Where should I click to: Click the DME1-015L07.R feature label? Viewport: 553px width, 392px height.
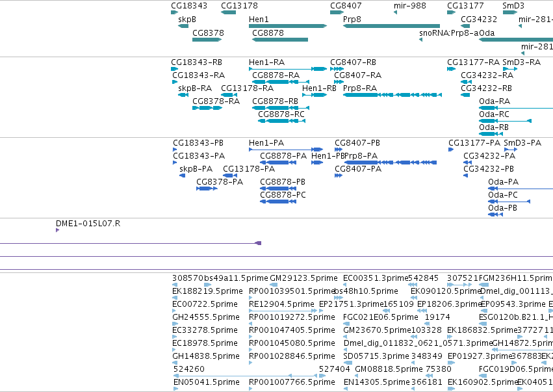coord(88,224)
